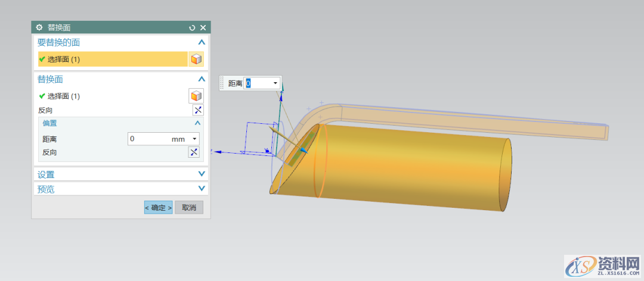Confirm with the 确定 button

[x=158, y=208]
